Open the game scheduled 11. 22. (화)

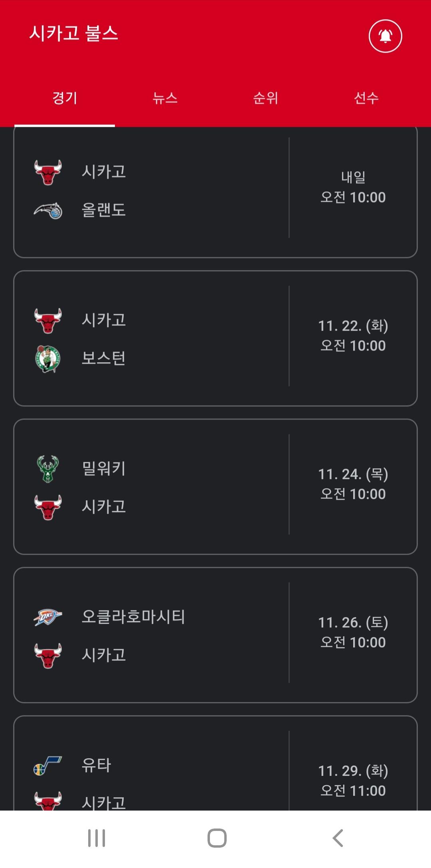click(x=215, y=338)
